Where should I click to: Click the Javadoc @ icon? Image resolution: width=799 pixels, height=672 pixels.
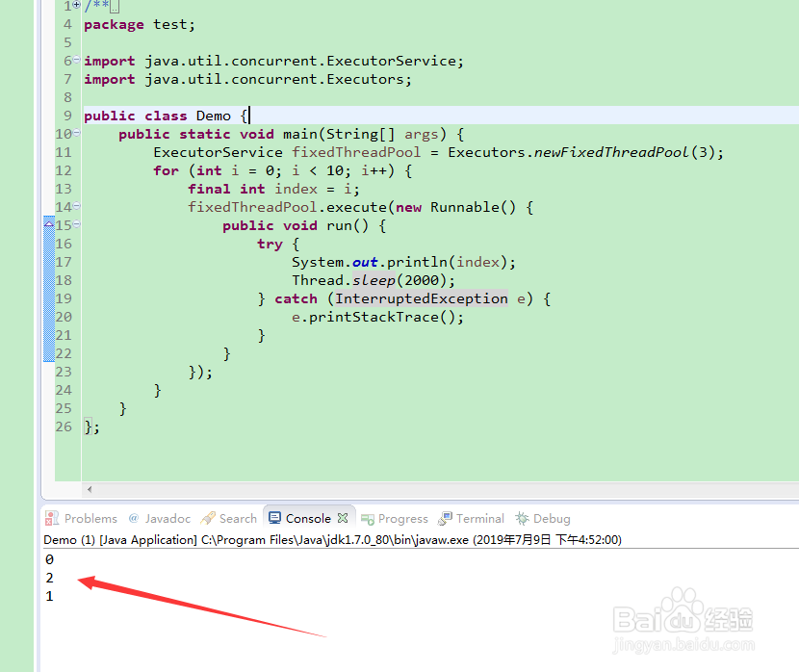[x=134, y=518]
